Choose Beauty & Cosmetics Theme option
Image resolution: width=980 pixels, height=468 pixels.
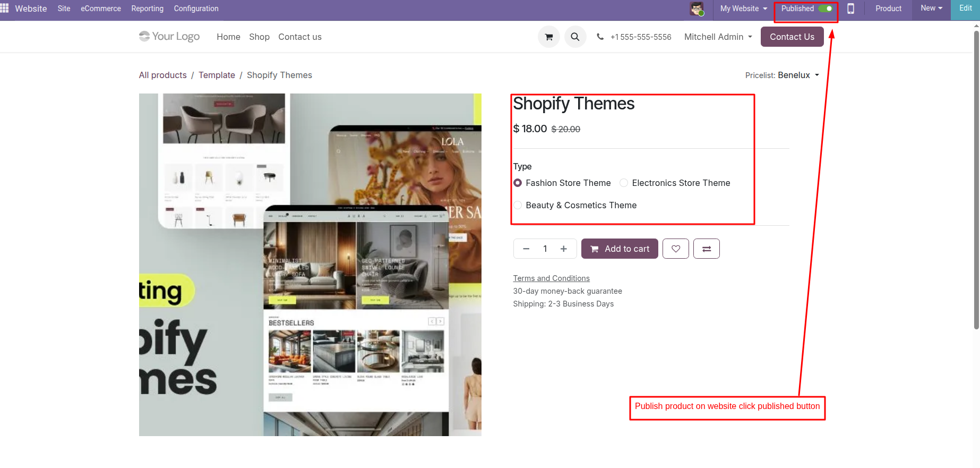(x=518, y=206)
